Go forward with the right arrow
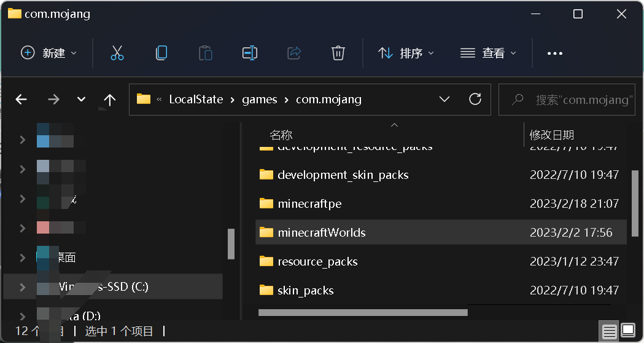 tap(53, 99)
